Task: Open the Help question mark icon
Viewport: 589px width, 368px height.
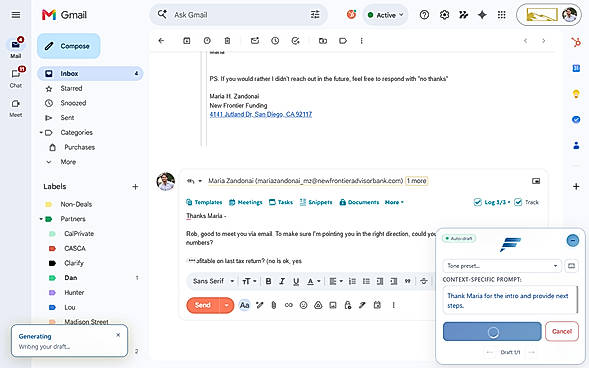Action: 424,15
